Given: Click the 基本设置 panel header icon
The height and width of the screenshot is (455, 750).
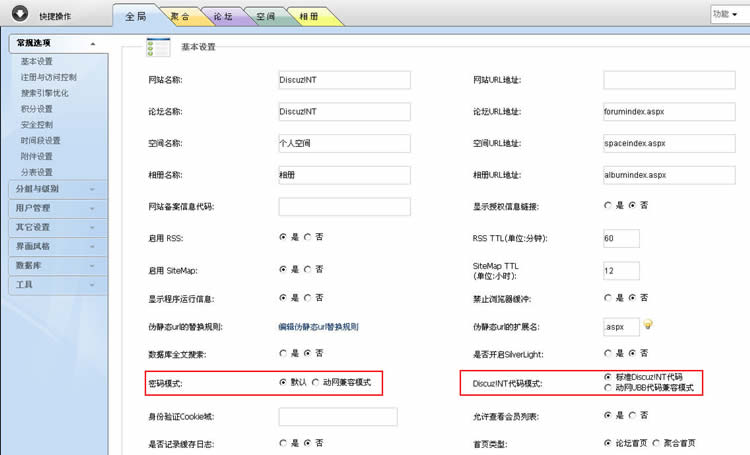Looking at the screenshot, I should pyautogui.click(x=158, y=47).
